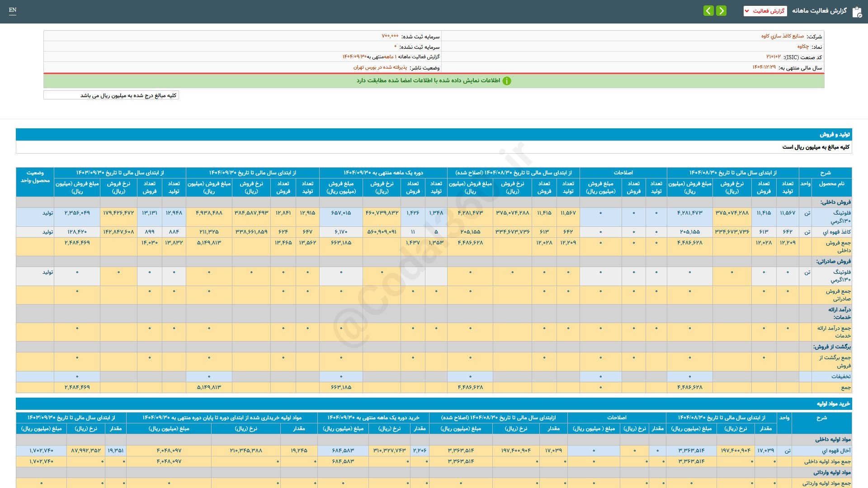Click the آخال قهوه ای raw material row
Viewport: 868px width, 488px height.
(836, 450)
